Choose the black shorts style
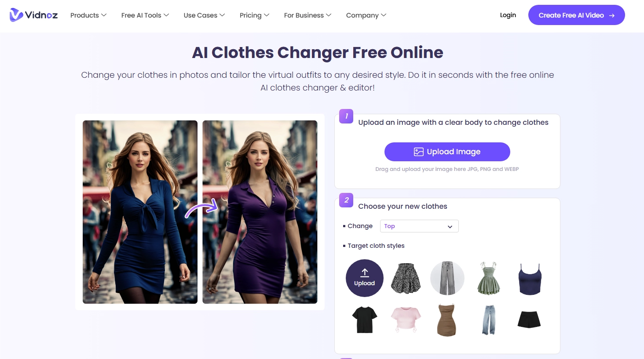The image size is (644, 359). tap(529, 319)
